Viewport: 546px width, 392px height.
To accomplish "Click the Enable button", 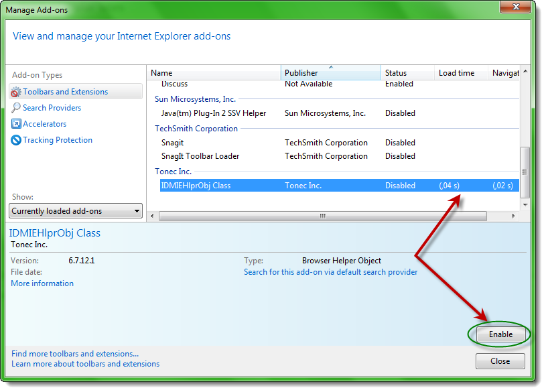I will (500, 334).
